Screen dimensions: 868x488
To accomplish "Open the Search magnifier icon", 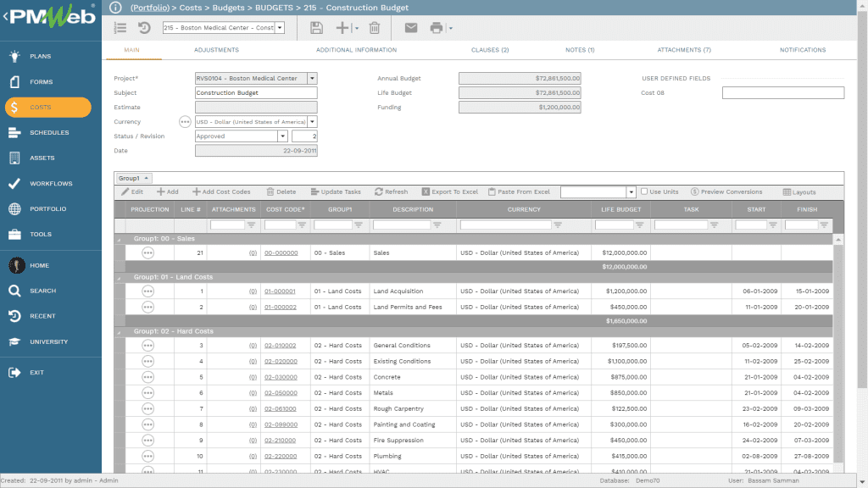I will click(15, 291).
